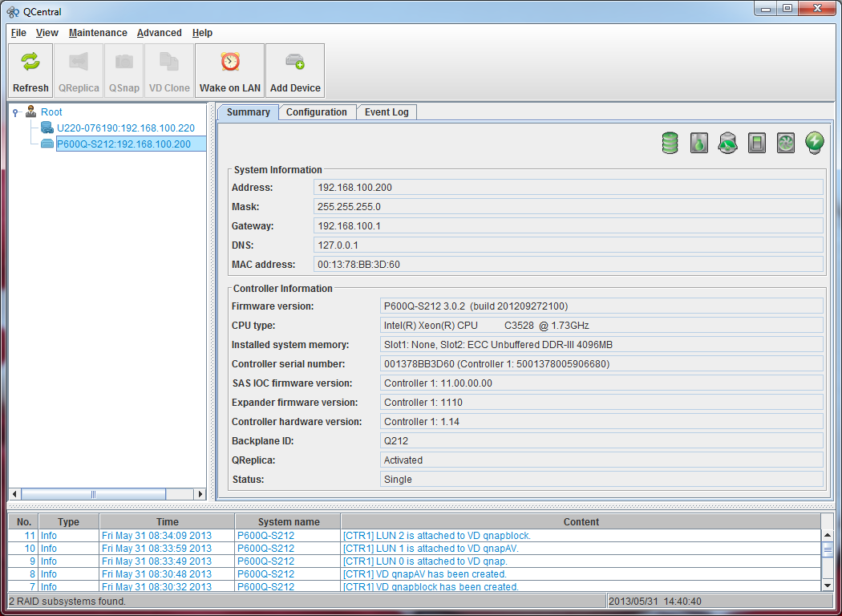Select event "LUN 0 is attached to VD qnap"
The width and height of the screenshot is (842, 616).
coord(415,561)
